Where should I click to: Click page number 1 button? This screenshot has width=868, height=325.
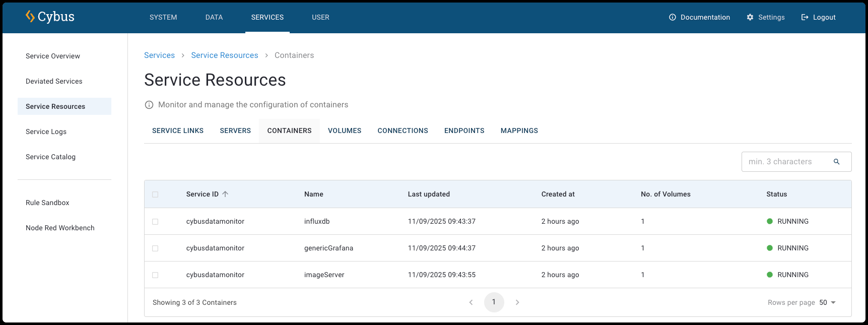click(x=494, y=302)
